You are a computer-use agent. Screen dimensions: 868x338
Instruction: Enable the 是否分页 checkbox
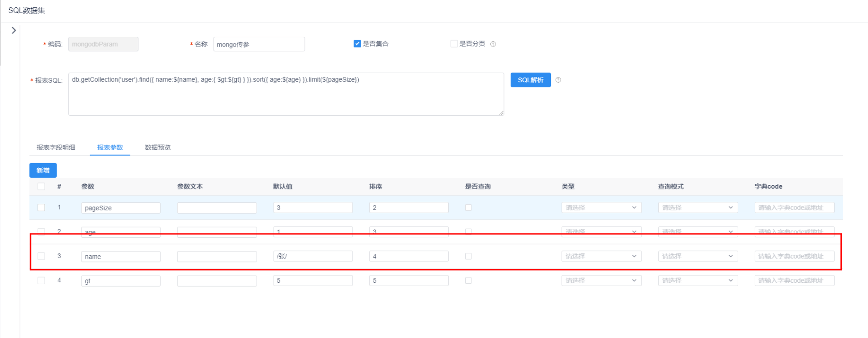point(454,44)
